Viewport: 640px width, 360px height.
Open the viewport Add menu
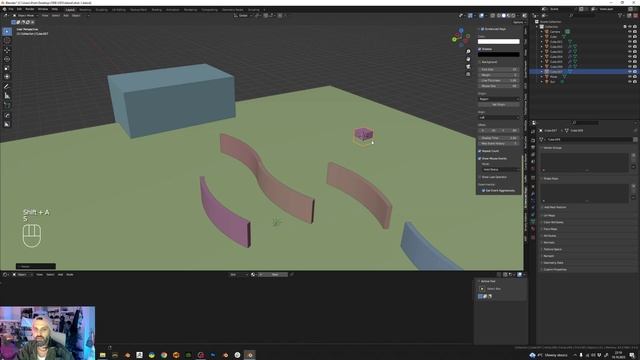tap(66, 16)
